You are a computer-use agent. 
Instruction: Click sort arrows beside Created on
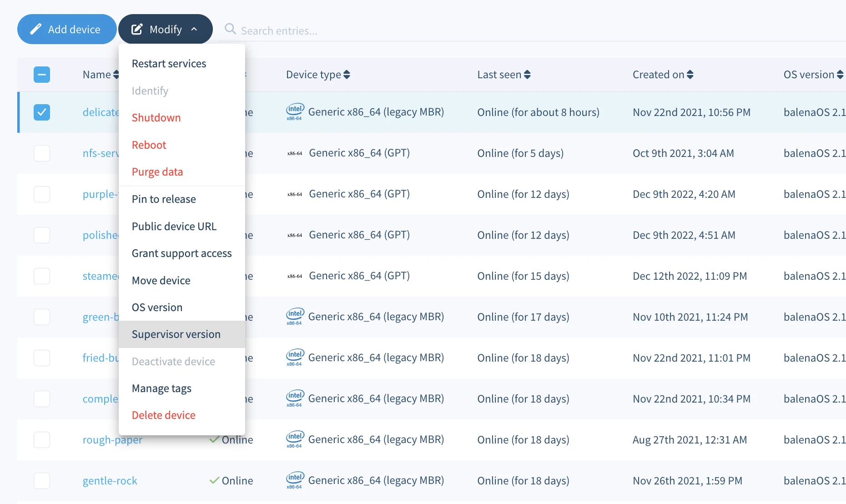pos(690,75)
